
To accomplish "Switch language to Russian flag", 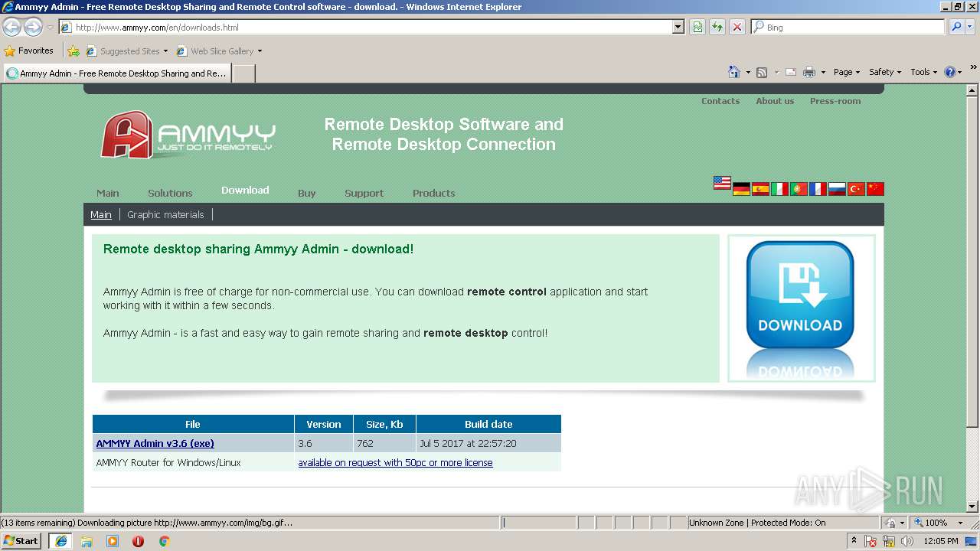I will coord(837,189).
